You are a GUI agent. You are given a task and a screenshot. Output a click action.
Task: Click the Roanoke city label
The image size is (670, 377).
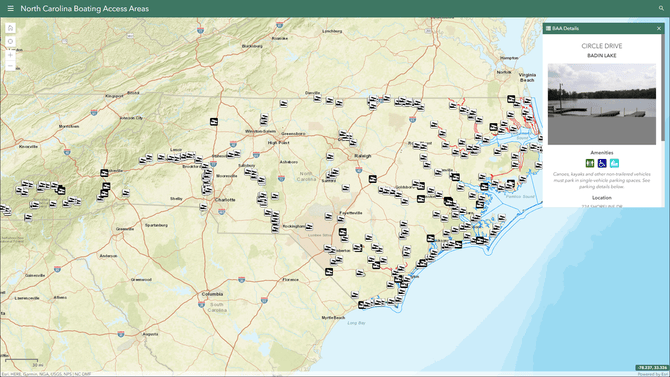[280, 38]
